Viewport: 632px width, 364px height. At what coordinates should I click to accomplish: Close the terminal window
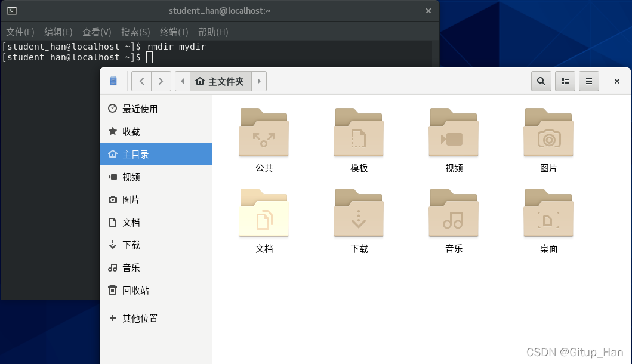[428, 11]
